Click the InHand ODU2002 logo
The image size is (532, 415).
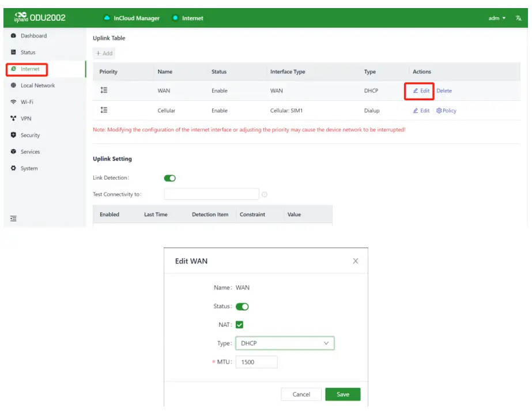coord(40,18)
